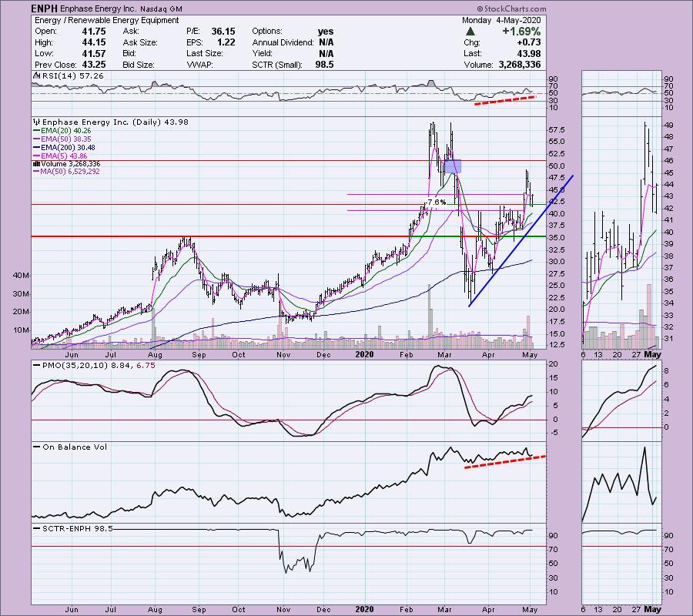Click the On Balance Vol panel label

[75, 447]
